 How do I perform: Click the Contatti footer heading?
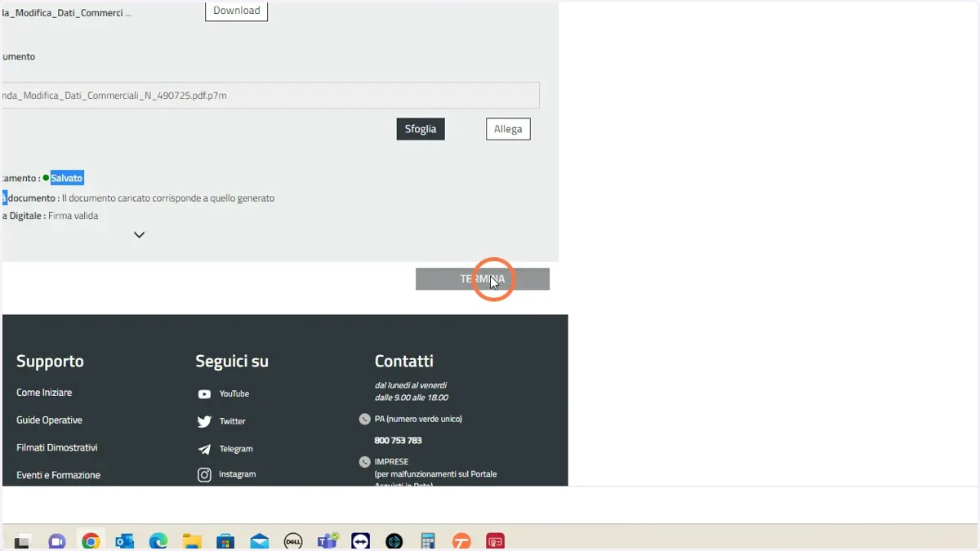point(403,361)
